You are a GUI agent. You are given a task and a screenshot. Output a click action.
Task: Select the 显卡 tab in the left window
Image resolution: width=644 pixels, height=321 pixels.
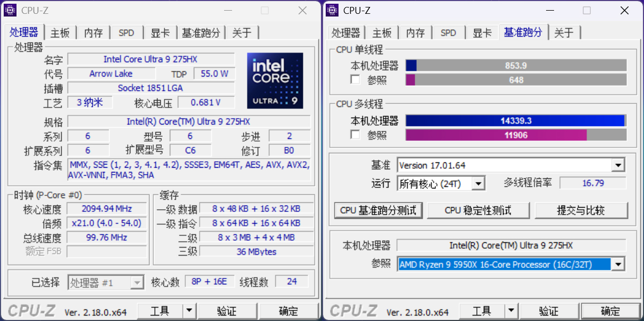(x=160, y=33)
